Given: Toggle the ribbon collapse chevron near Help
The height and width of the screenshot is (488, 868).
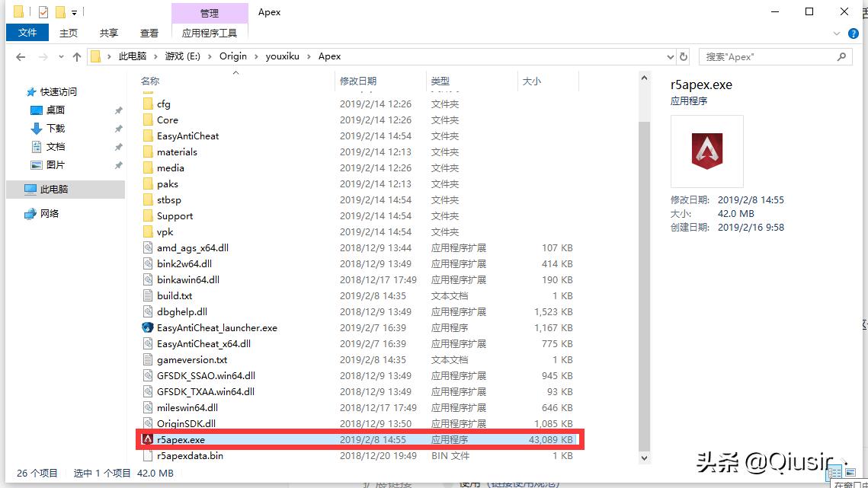Looking at the screenshot, I should [x=837, y=33].
